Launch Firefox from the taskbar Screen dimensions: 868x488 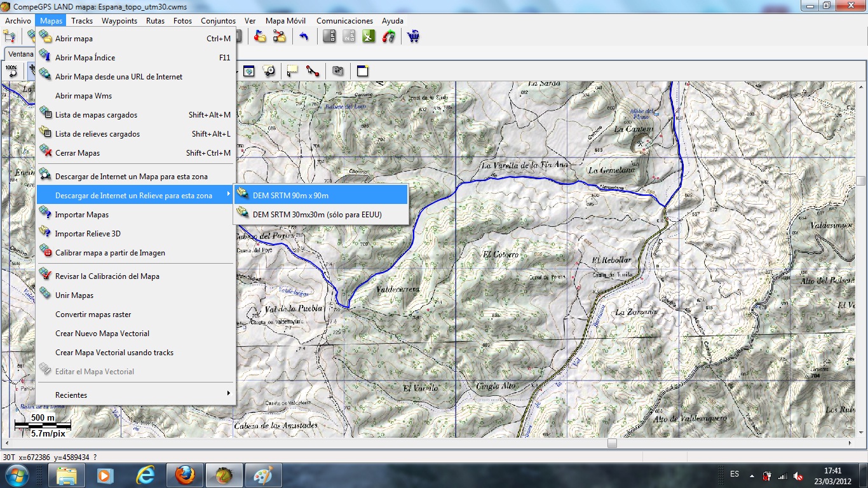pos(185,475)
